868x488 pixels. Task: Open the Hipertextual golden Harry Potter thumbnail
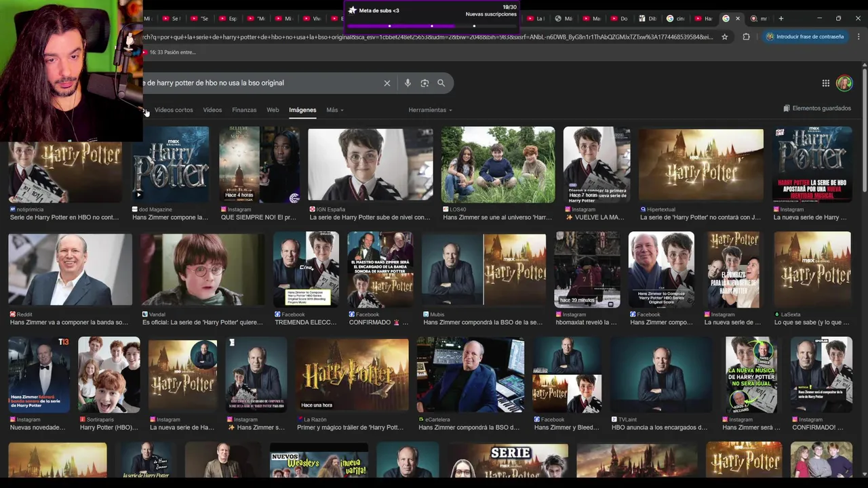(x=701, y=165)
